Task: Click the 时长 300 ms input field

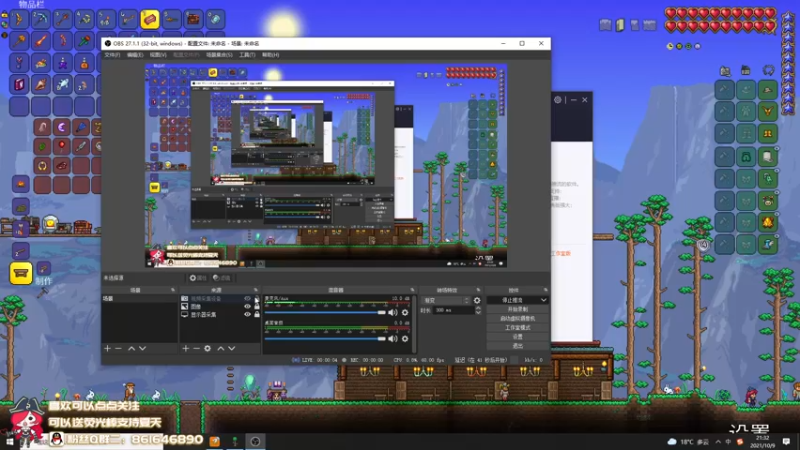Action: click(x=453, y=310)
